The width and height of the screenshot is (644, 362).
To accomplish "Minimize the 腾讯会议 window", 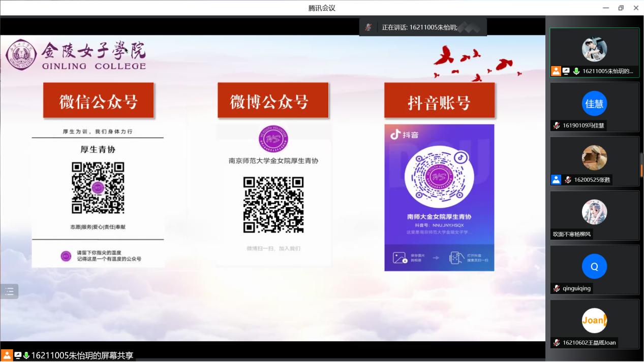I will 605,8.
